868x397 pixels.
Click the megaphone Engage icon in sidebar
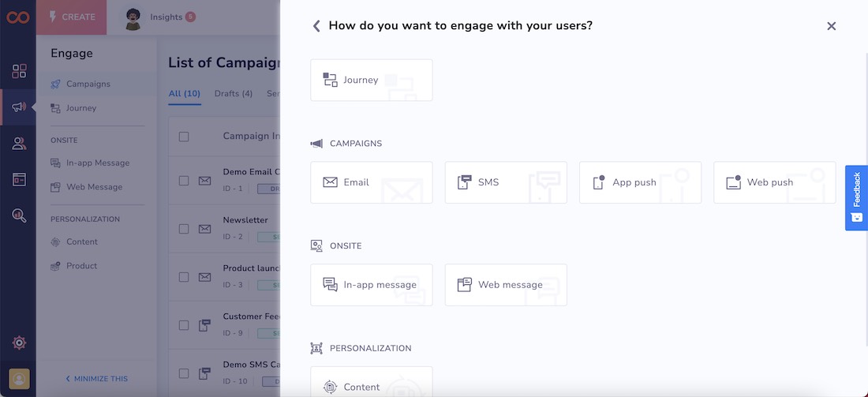(19, 107)
